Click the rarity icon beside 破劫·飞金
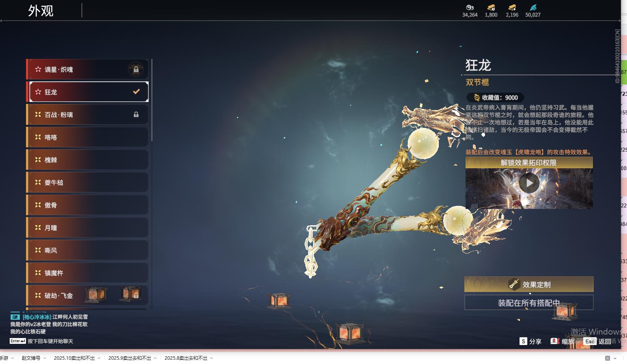 pos(38,295)
